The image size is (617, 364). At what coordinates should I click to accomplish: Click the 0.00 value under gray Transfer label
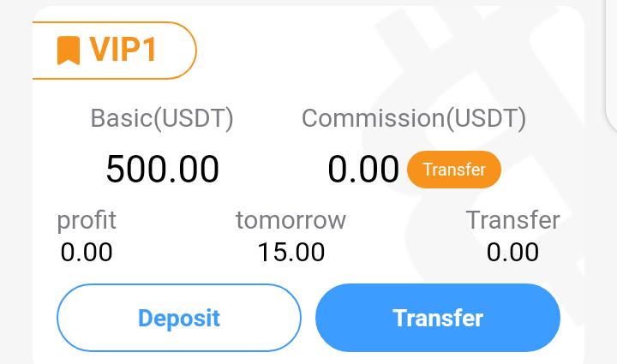512,252
